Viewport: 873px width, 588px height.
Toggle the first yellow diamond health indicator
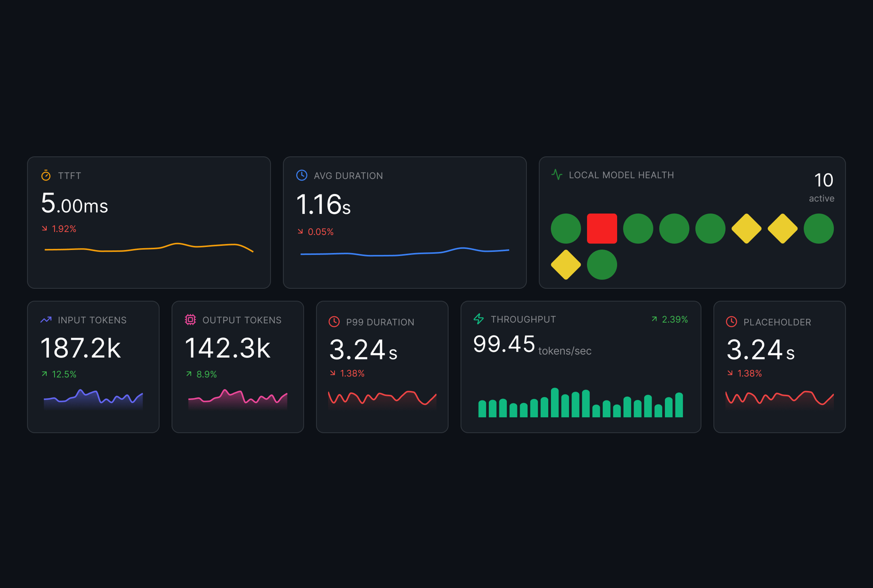(x=746, y=228)
